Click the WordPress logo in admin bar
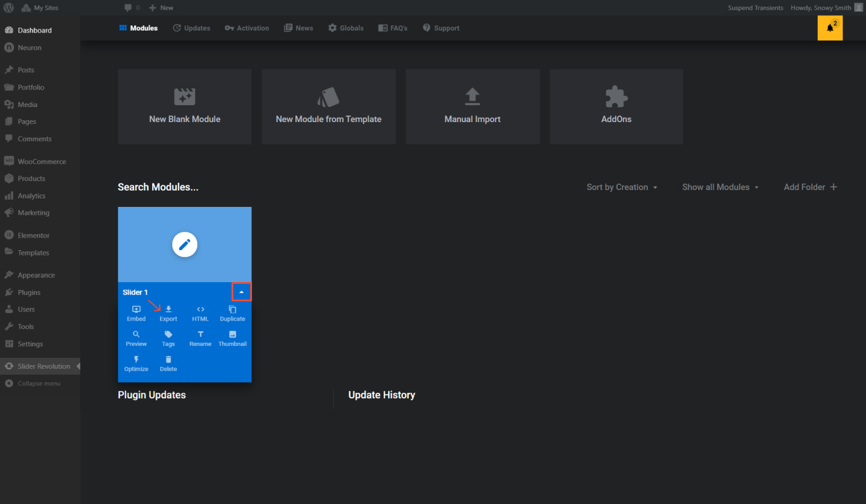Image resolution: width=866 pixels, height=504 pixels. click(x=8, y=8)
